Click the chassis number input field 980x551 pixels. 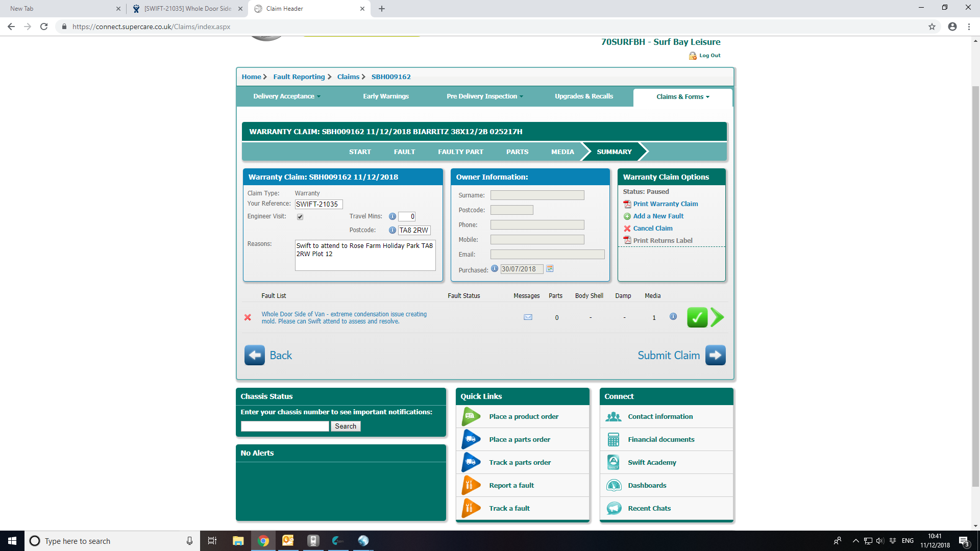[285, 427]
